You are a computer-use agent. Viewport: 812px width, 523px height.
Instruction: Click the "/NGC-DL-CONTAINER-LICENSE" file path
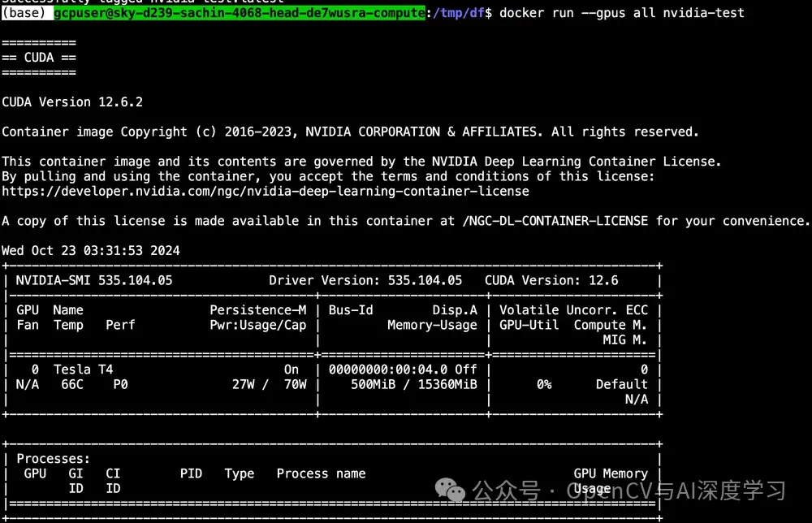[x=555, y=221]
